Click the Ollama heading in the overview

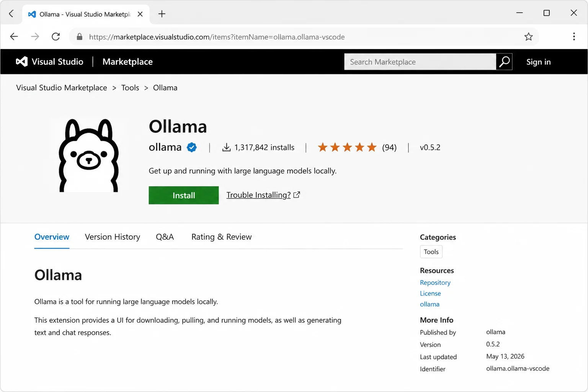tap(58, 275)
